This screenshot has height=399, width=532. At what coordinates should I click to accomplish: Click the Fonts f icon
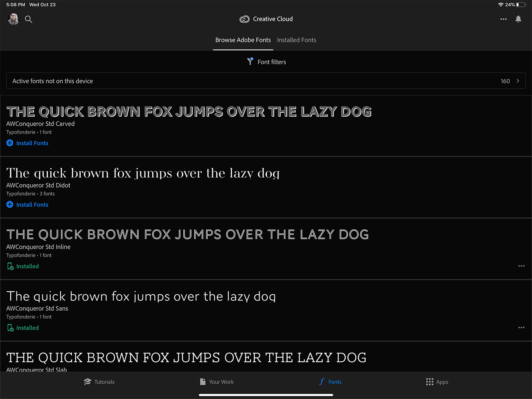tap(322, 382)
